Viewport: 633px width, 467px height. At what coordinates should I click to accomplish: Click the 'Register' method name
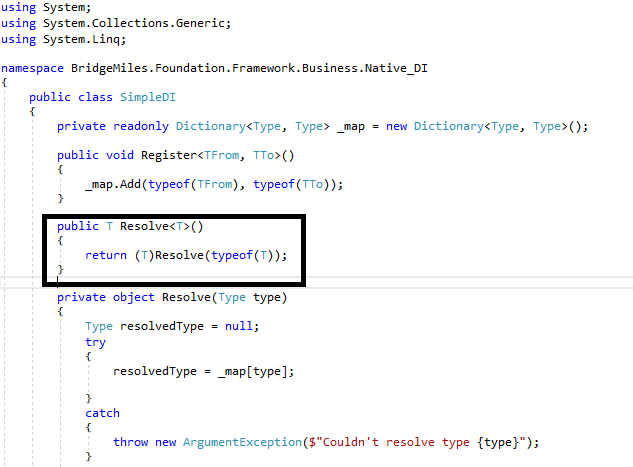[x=169, y=155]
